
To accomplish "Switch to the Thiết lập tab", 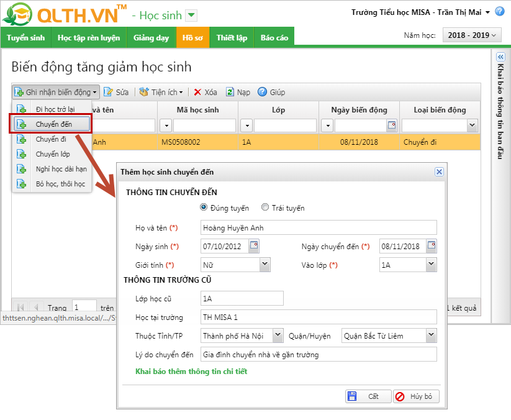I will click(232, 37).
